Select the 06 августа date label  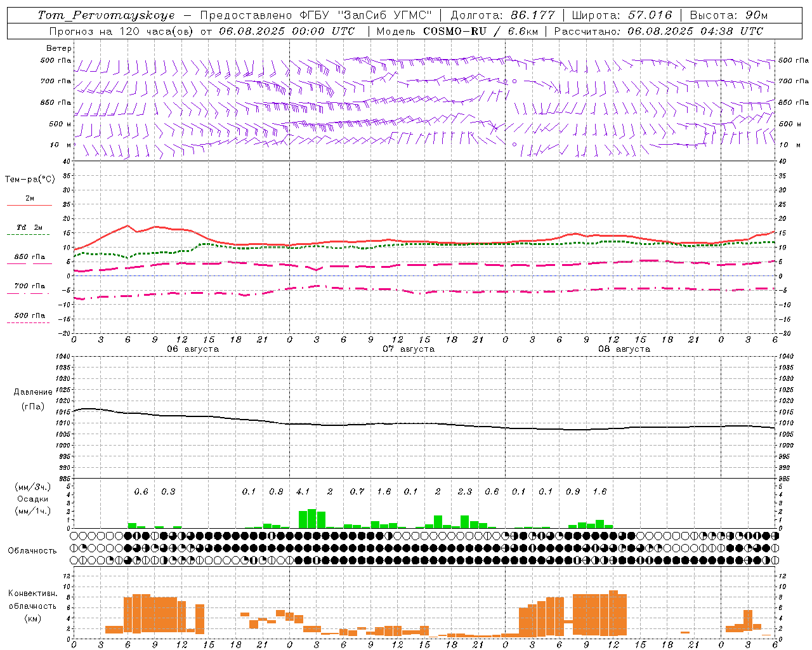click(193, 349)
